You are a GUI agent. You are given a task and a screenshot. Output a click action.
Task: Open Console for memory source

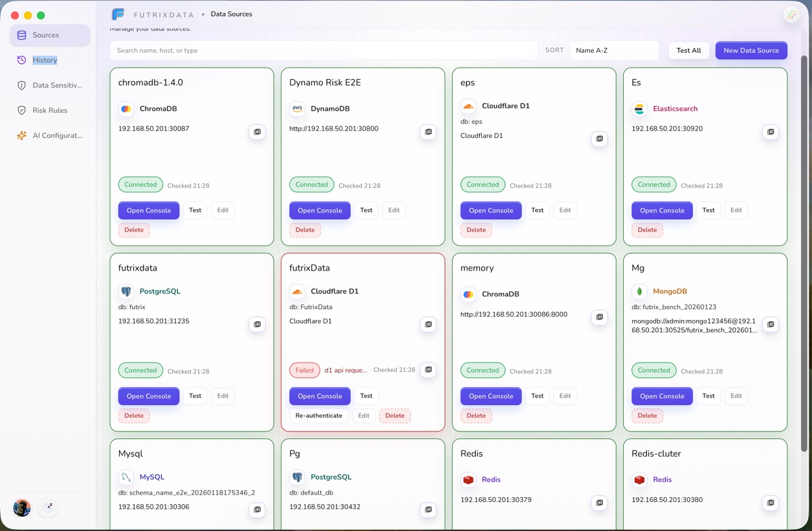pyautogui.click(x=491, y=396)
